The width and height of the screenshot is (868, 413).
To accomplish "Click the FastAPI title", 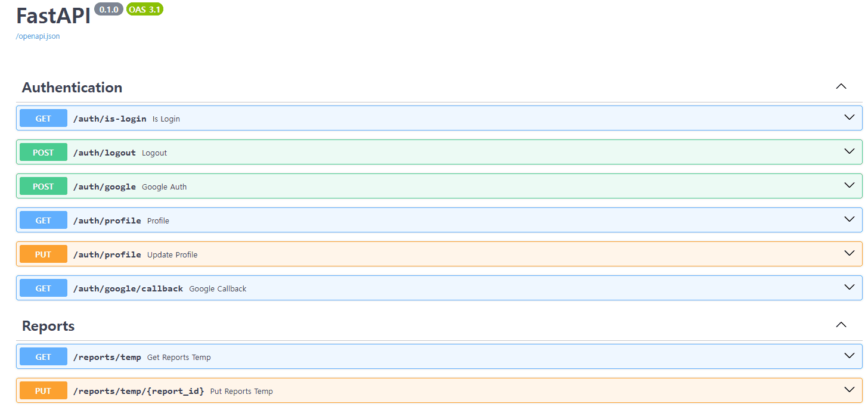I will [x=54, y=16].
